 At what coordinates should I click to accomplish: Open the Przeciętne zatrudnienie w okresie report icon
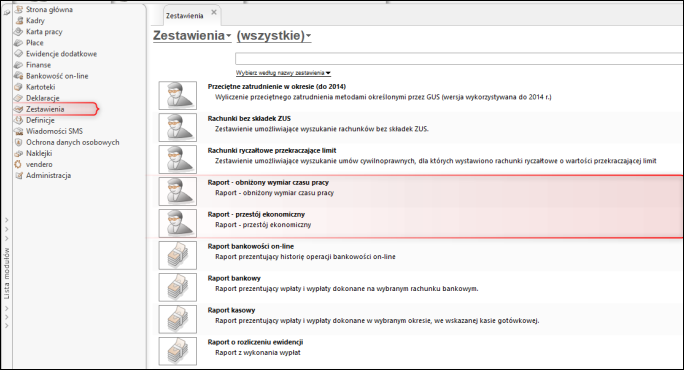pyautogui.click(x=178, y=95)
